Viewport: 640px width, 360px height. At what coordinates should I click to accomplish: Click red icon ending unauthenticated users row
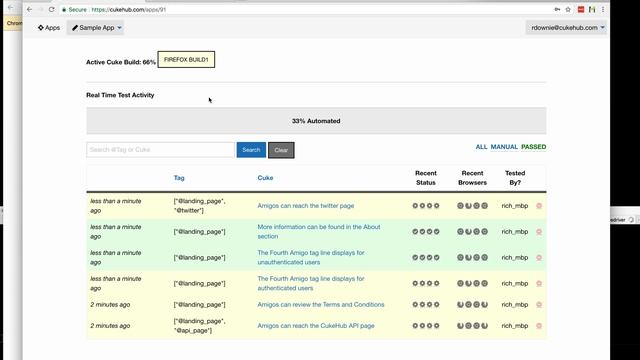click(539, 258)
